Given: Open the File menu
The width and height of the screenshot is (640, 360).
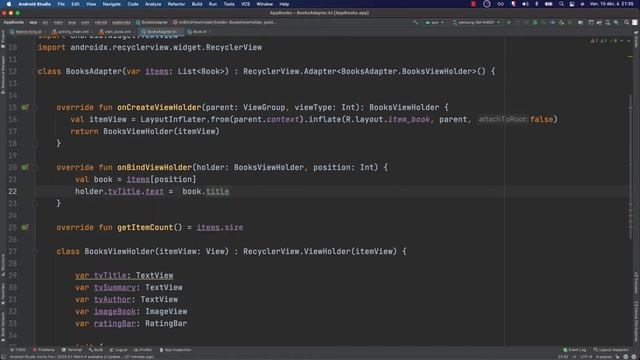Looking at the screenshot, I should pyautogui.click(x=61, y=4).
